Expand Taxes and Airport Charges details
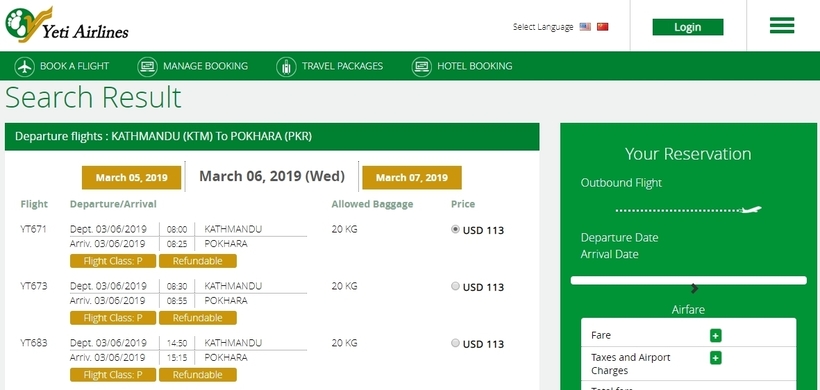The image size is (820, 390). [x=715, y=358]
